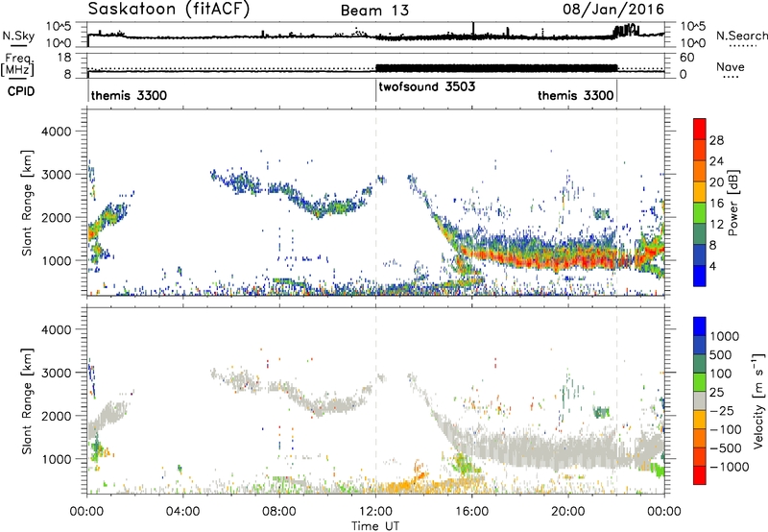
Task: Click the power panel 'Slant Range [km]' label
Action: (x=27, y=203)
